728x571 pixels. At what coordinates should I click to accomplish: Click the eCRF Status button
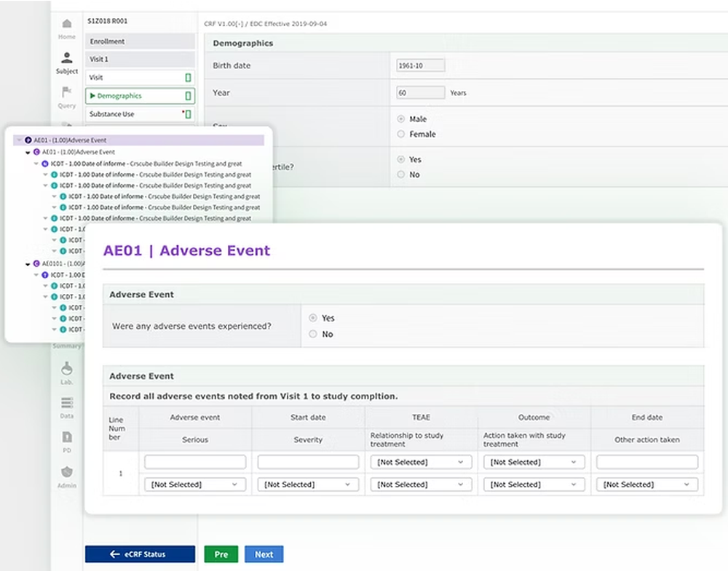(139, 554)
